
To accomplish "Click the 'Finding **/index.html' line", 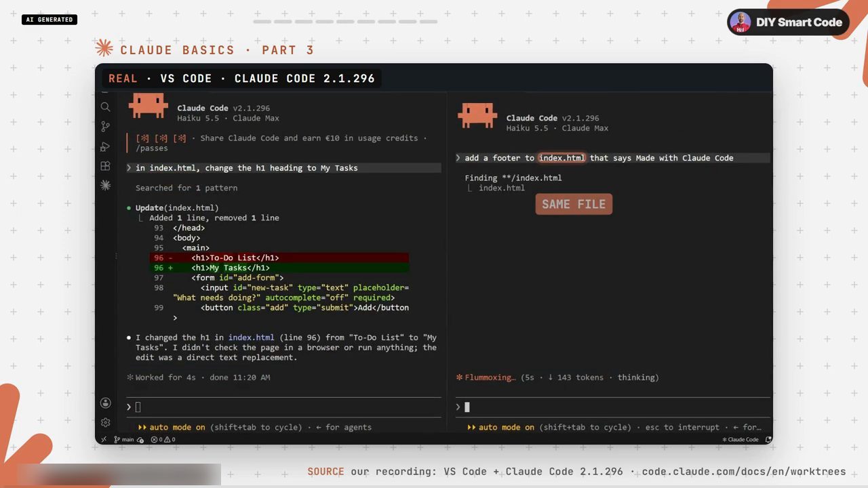I will pos(513,178).
